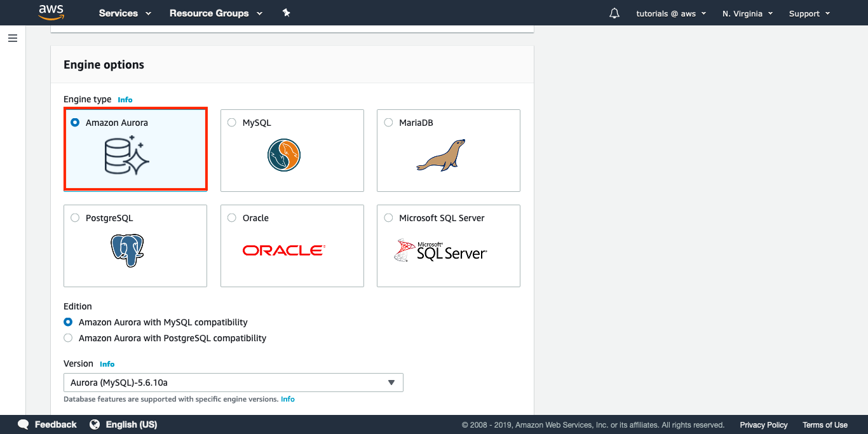Click the language globe icon
The width and height of the screenshot is (868, 434).
point(95,424)
